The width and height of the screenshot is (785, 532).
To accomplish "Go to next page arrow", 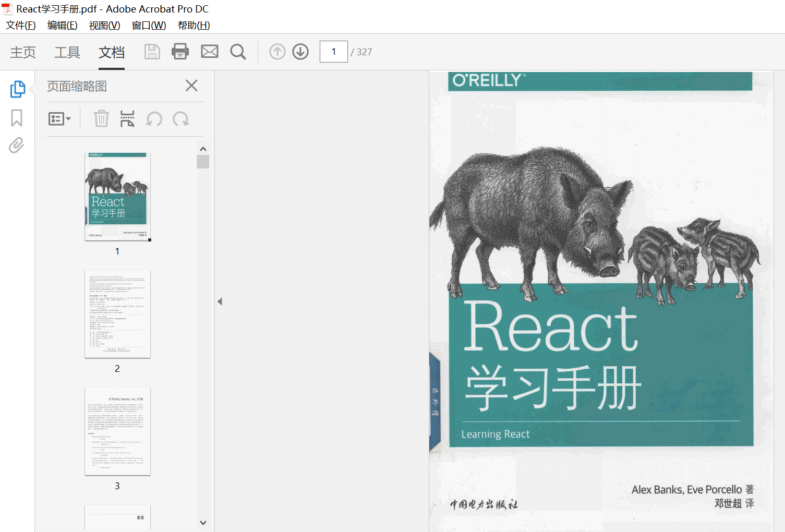I will (300, 52).
